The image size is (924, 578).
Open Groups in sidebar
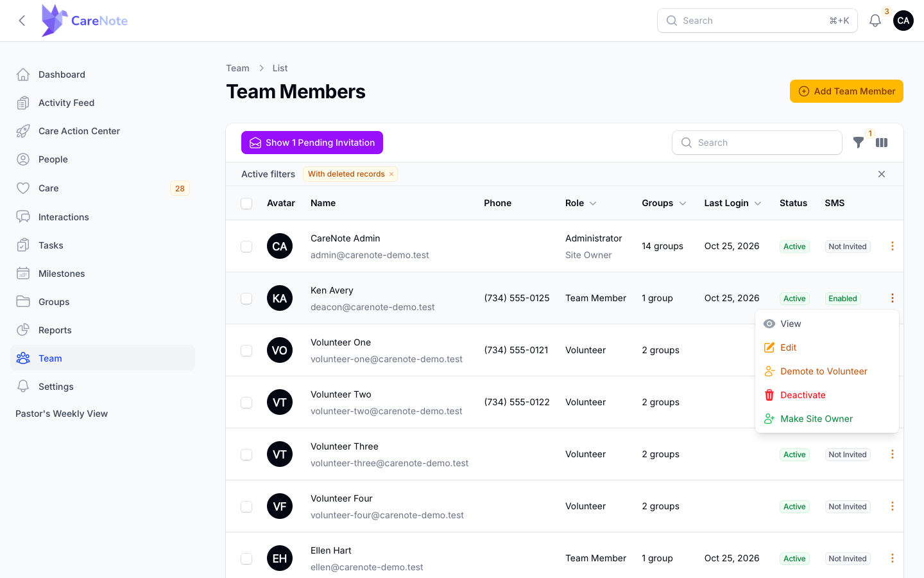click(103, 302)
